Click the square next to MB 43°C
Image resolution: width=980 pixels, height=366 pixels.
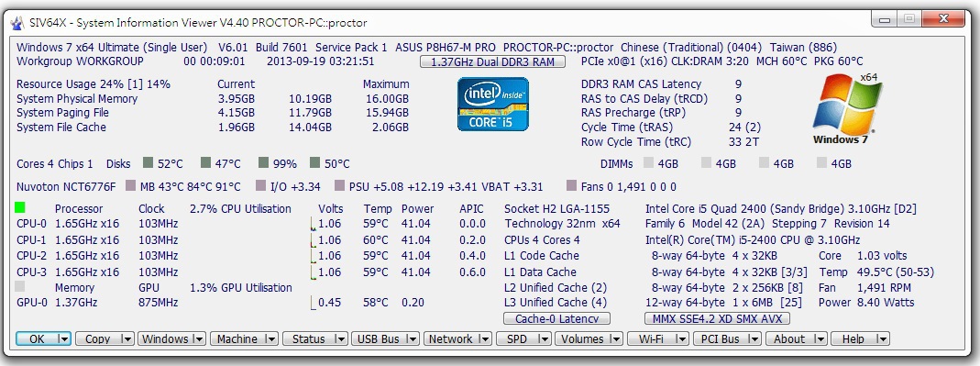point(130,186)
